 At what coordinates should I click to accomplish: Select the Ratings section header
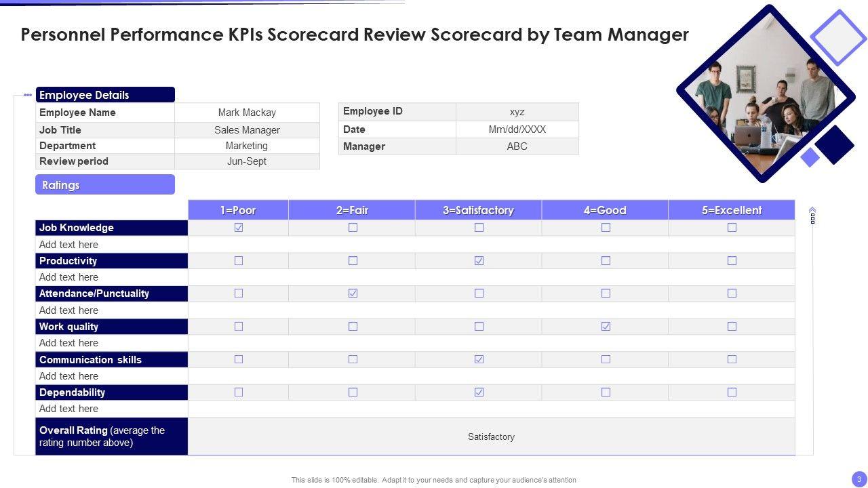105,184
